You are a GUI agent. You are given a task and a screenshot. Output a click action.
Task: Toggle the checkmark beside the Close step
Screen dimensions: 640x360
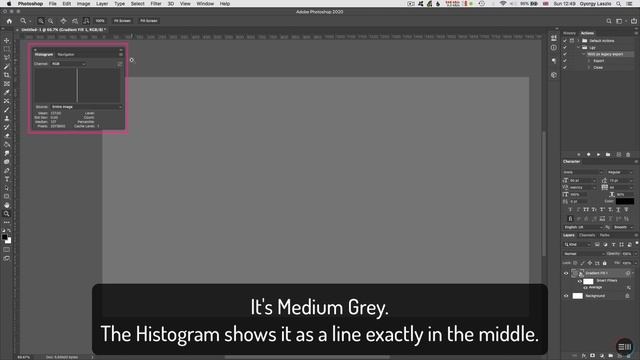[565, 67]
